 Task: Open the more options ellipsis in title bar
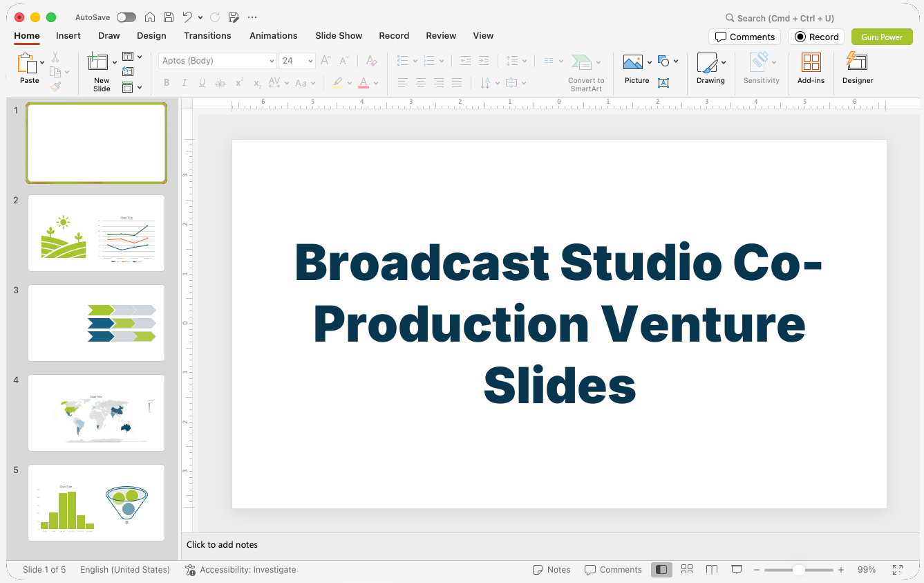click(252, 17)
